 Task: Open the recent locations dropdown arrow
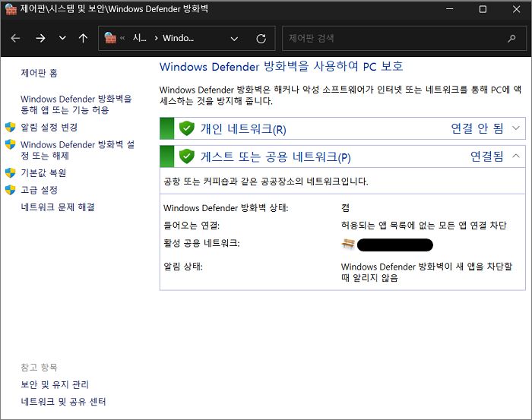tap(62, 38)
